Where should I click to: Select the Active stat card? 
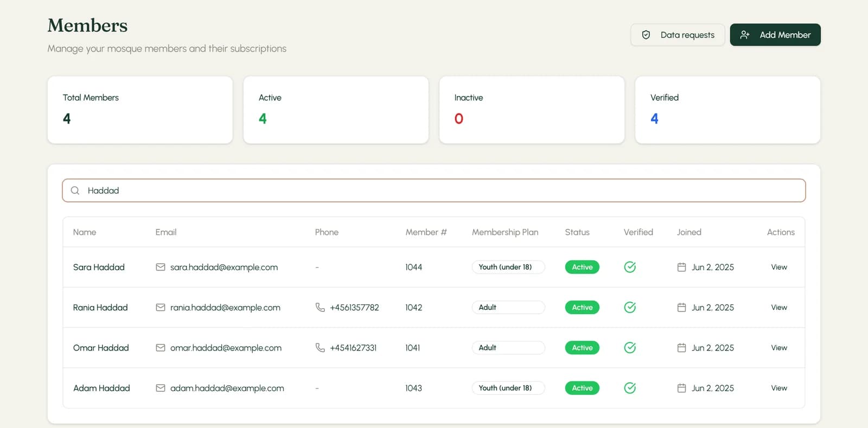pos(336,110)
